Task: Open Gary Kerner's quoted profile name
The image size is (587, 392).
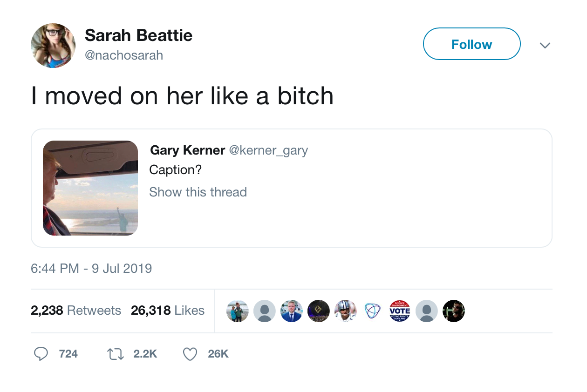Action: click(x=188, y=150)
